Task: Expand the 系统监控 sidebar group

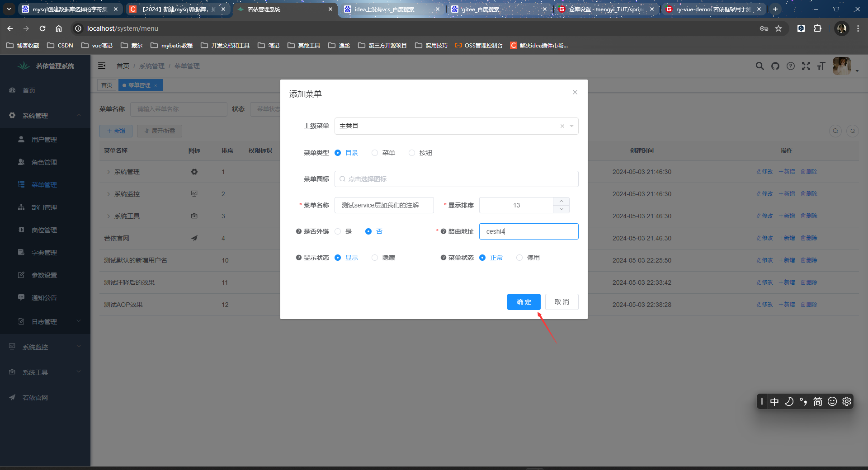Action: (x=45, y=347)
